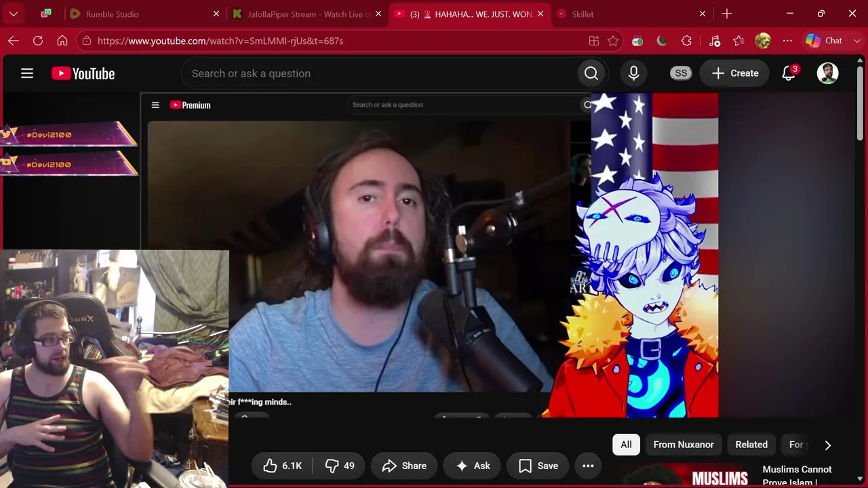Open the browser extensions puzzle icon

686,41
